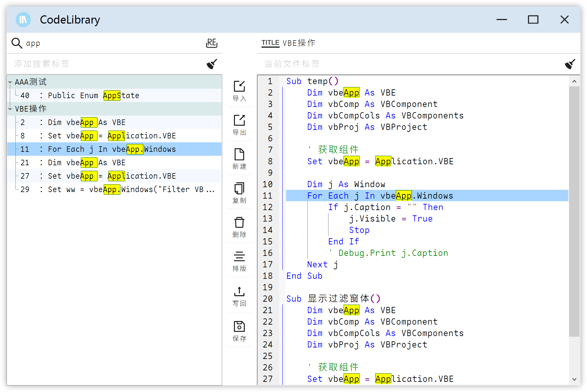Click the Export (导出) icon
The width and height of the screenshot is (587, 392).
point(239,125)
